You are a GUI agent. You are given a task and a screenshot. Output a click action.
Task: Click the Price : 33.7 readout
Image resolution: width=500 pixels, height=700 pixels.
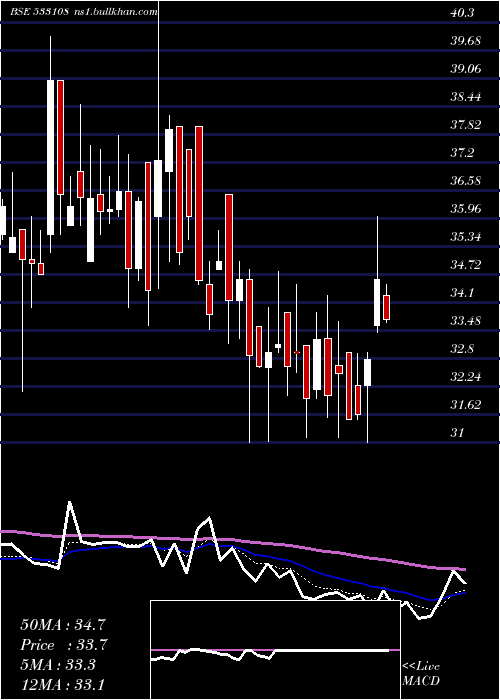click(63, 645)
